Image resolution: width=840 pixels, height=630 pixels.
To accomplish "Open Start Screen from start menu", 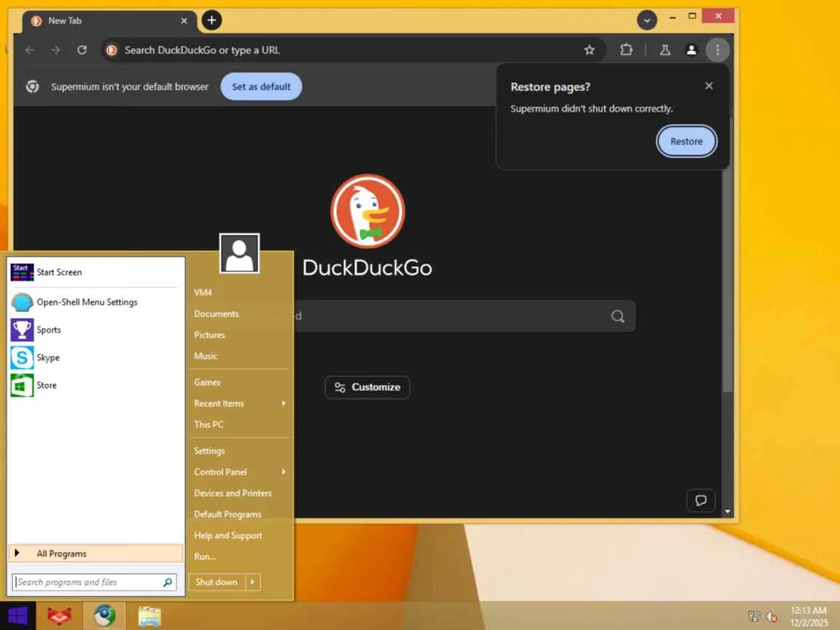I will [96, 272].
